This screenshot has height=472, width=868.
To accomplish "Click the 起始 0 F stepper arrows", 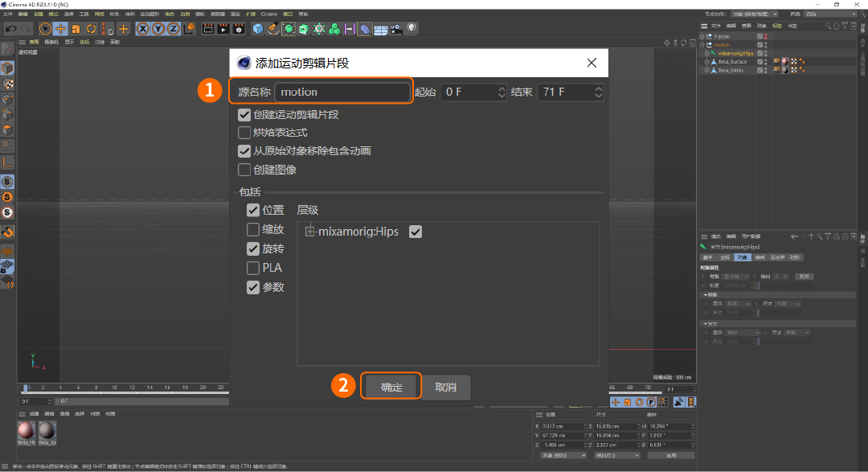I will click(502, 92).
